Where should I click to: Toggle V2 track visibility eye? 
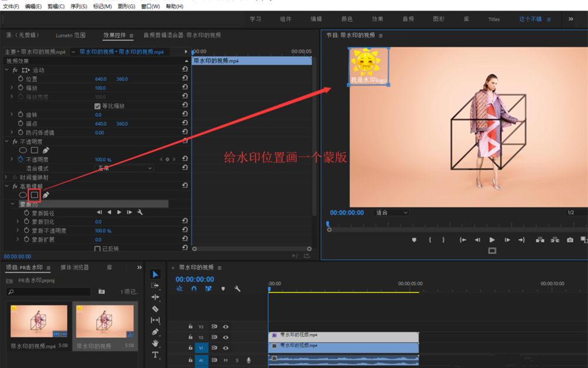(225, 337)
